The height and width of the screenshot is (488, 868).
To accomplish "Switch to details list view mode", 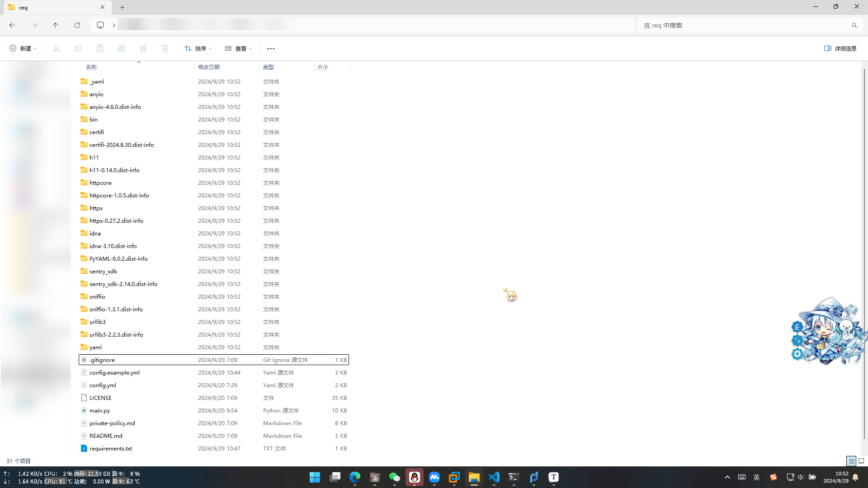I will 851,461.
